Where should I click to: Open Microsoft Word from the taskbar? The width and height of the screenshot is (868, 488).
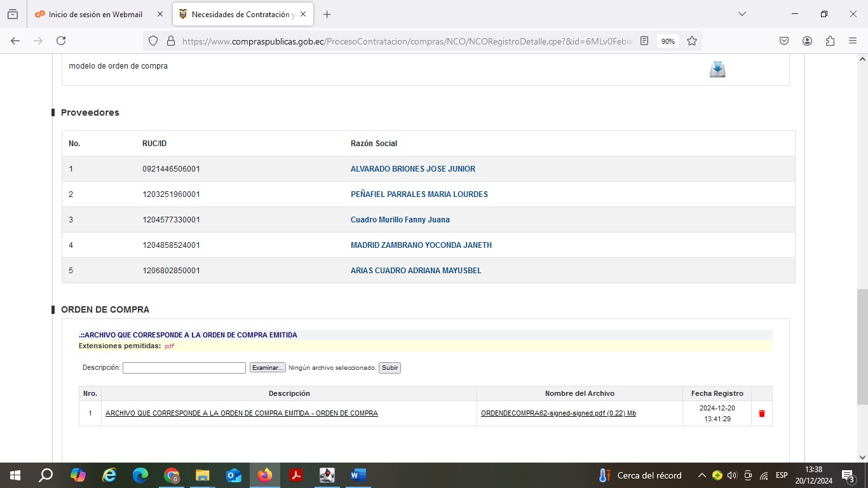(x=358, y=475)
